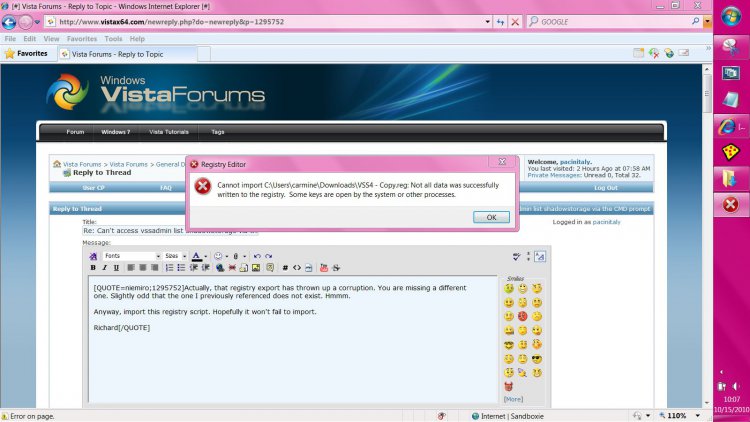The height and width of the screenshot is (422, 750).
Task: Wrap selection in CODE tags (# icon)
Action: click(285, 268)
